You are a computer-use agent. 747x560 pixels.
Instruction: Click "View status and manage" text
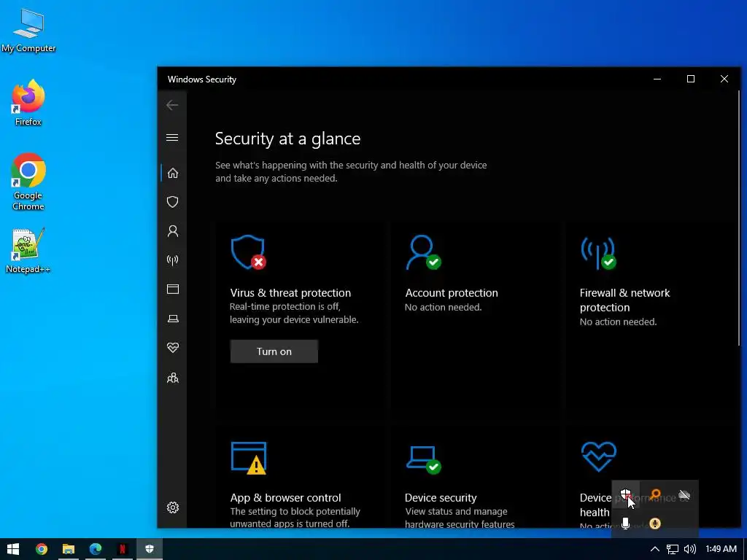(456, 511)
